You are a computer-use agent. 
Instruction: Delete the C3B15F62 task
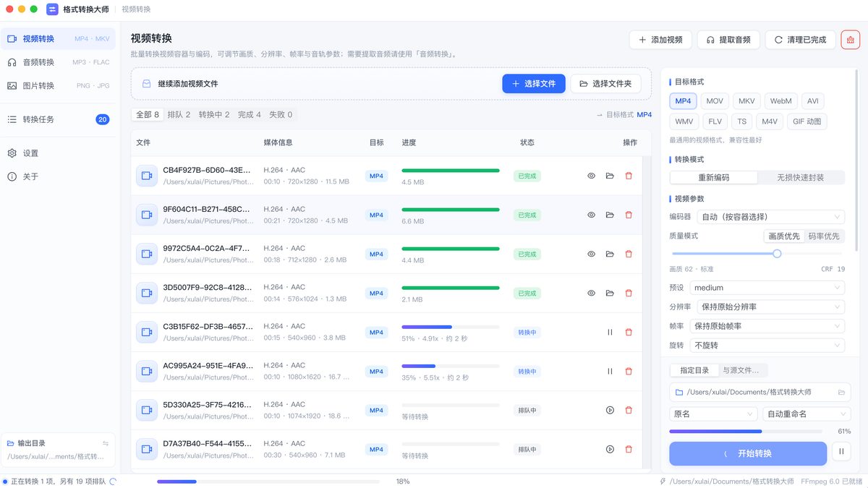tap(629, 332)
